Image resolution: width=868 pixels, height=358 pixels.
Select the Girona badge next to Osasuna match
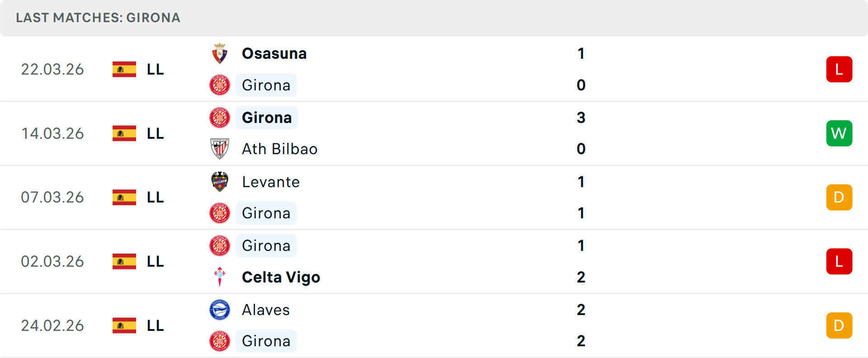click(x=220, y=85)
